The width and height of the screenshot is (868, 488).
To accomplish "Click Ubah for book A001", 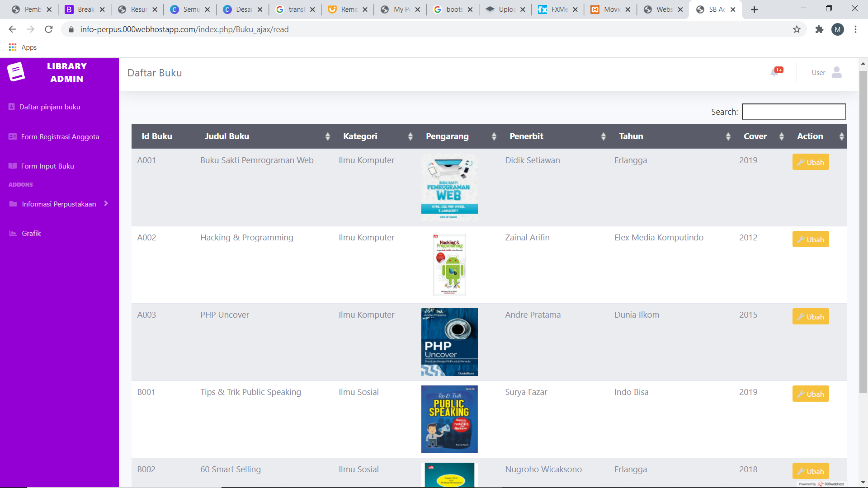I will (x=810, y=162).
